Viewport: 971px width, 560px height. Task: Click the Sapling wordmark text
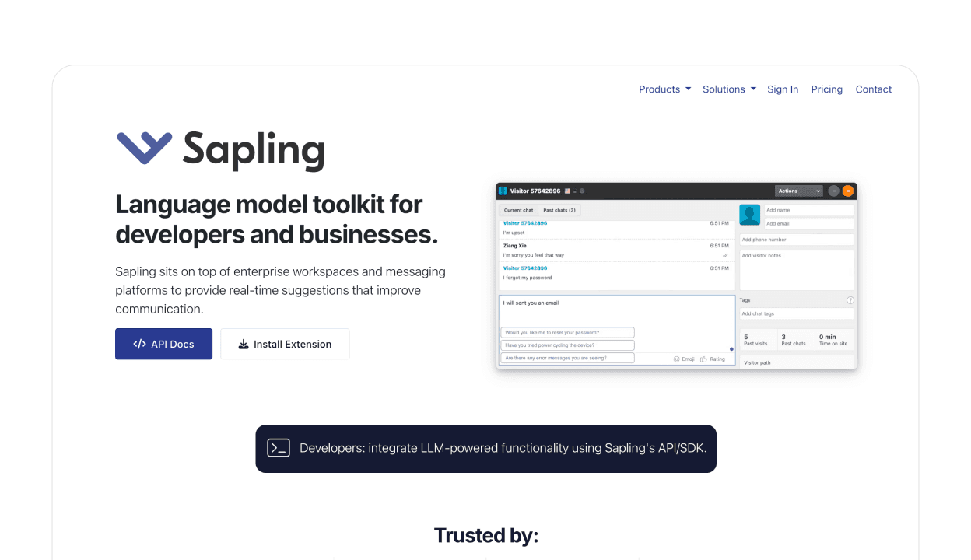[254, 149]
